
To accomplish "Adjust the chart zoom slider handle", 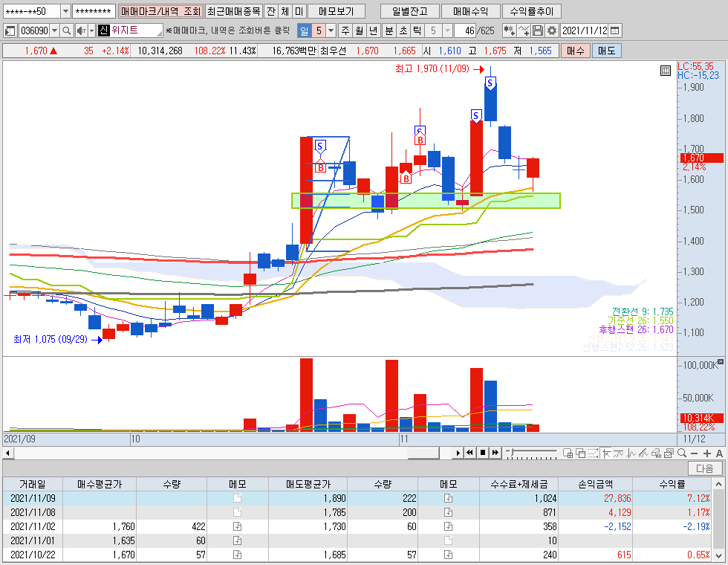I will tap(511, 452).
